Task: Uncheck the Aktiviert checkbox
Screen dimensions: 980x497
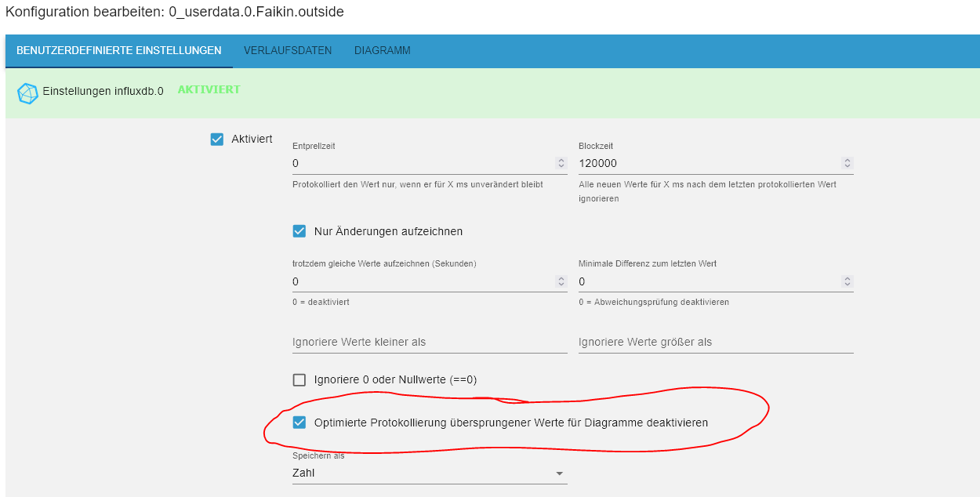Action: pos(217,140)
